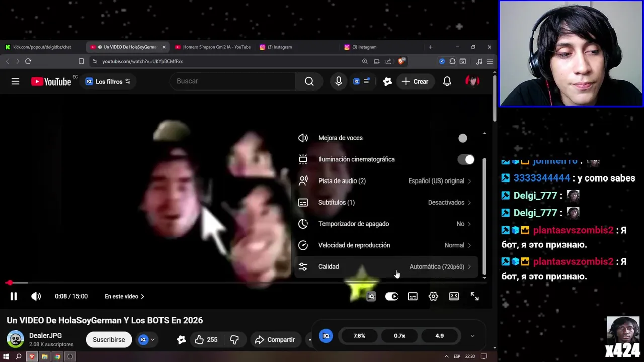Mute the video volume

pyautogui.click(x=36, y=296)
